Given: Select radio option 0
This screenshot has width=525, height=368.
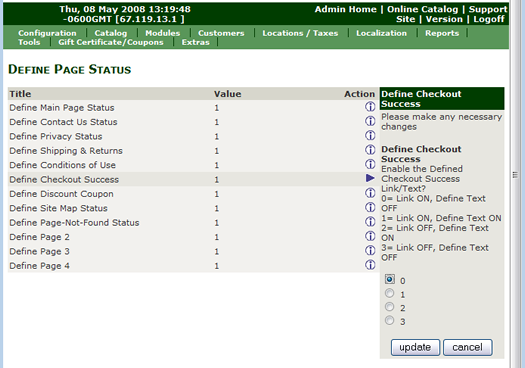Looking at the screenshot, I should pos(389,279).
